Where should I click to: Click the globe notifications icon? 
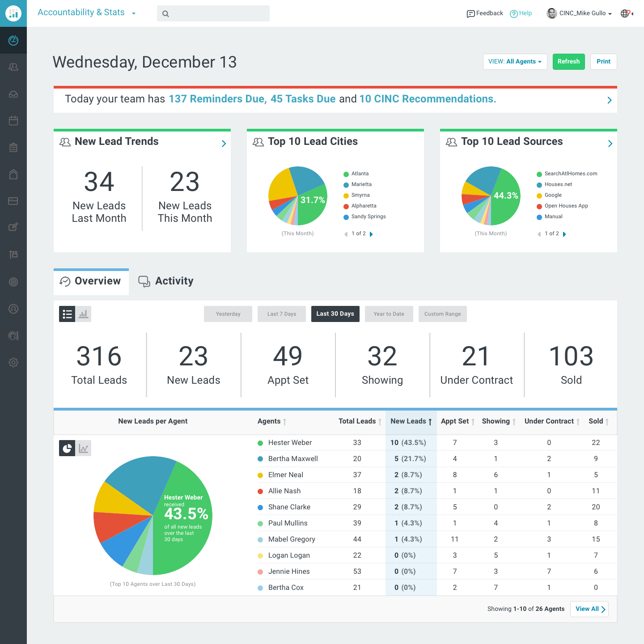(x=626, y=13)
